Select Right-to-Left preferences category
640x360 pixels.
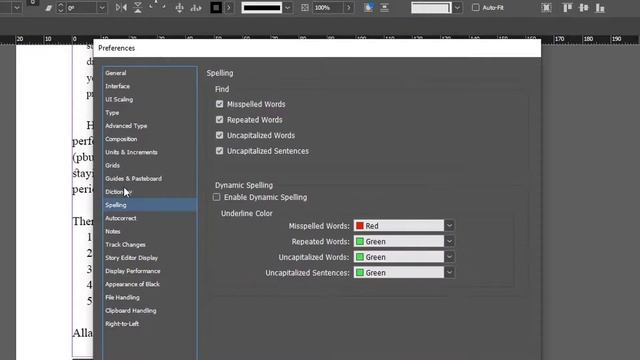click(x=150, y=324)
